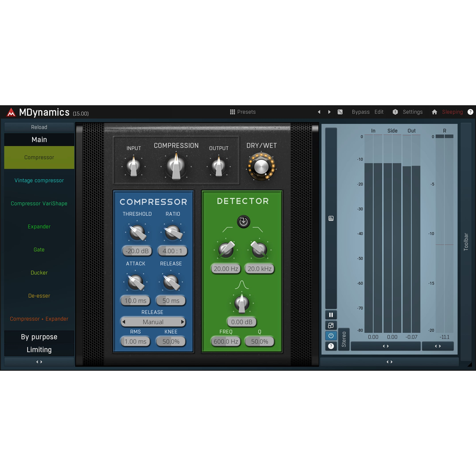The image size is (476, 476).
Task: Select the Gate device
Action: [x=39, y=250]
